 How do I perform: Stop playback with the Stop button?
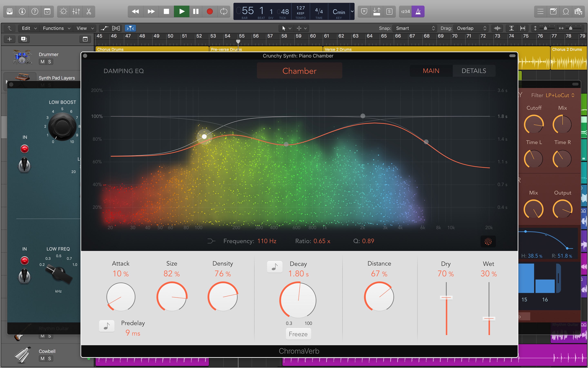tap(166, 11)
